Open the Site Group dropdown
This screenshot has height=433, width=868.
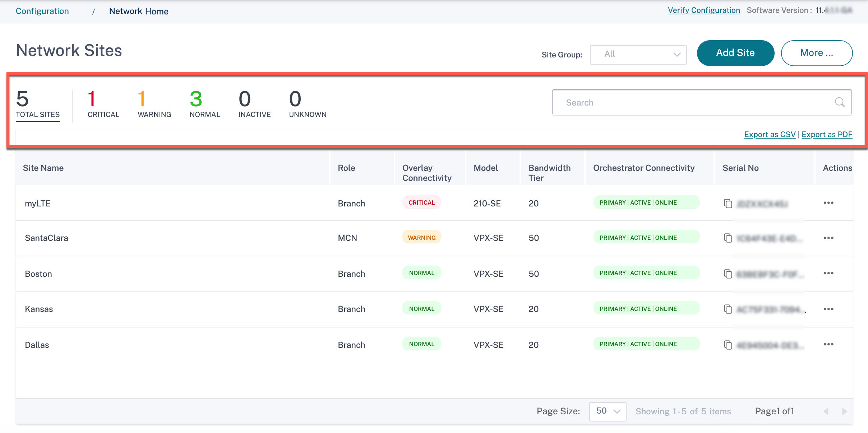[638, 55]
